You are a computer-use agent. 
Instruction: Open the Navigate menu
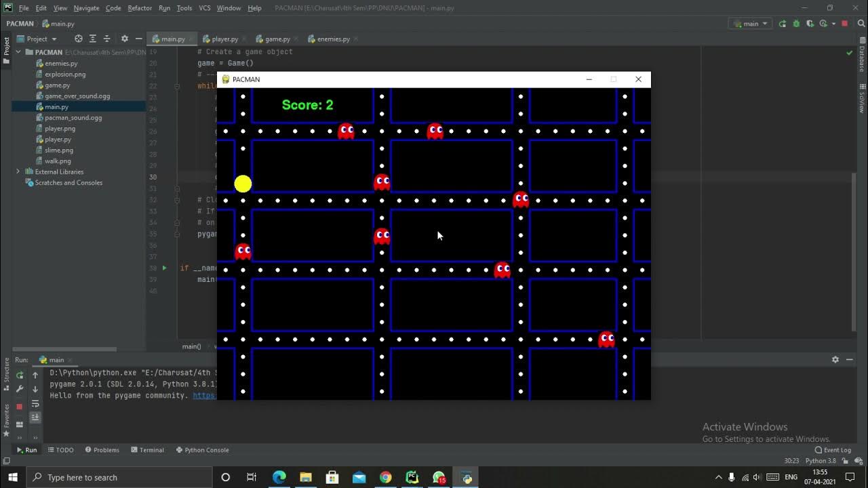click(86, 8)
